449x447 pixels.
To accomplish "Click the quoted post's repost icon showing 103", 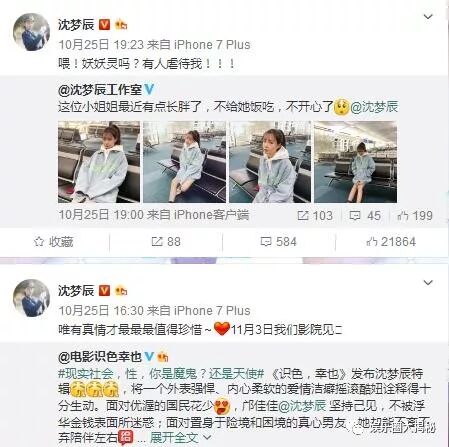I will coord(303,215).
